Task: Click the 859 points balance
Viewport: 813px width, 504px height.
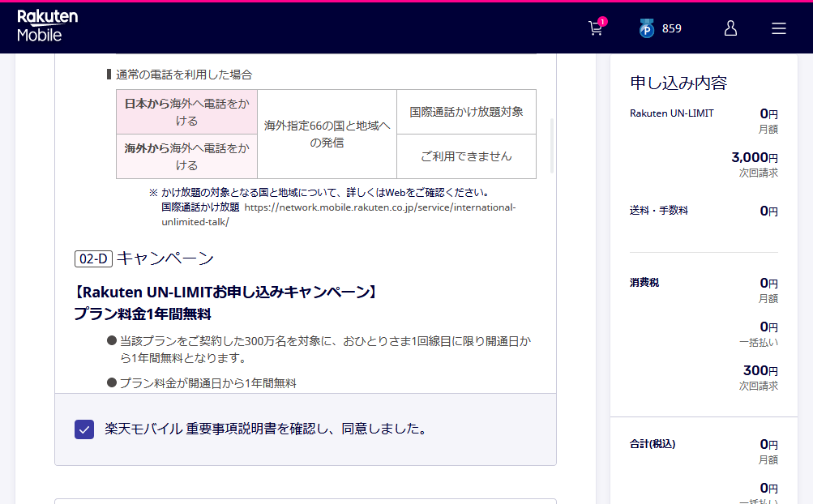Action: (x=672, y=28)
